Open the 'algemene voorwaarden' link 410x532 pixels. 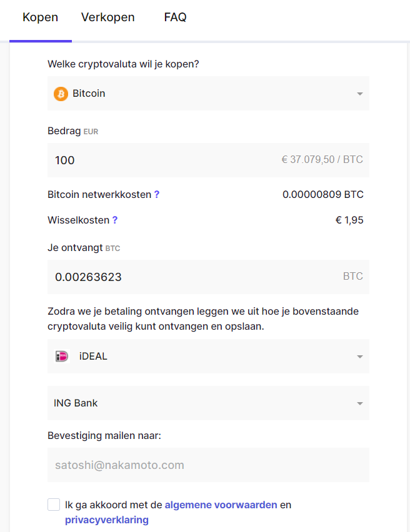coord(221,505)
